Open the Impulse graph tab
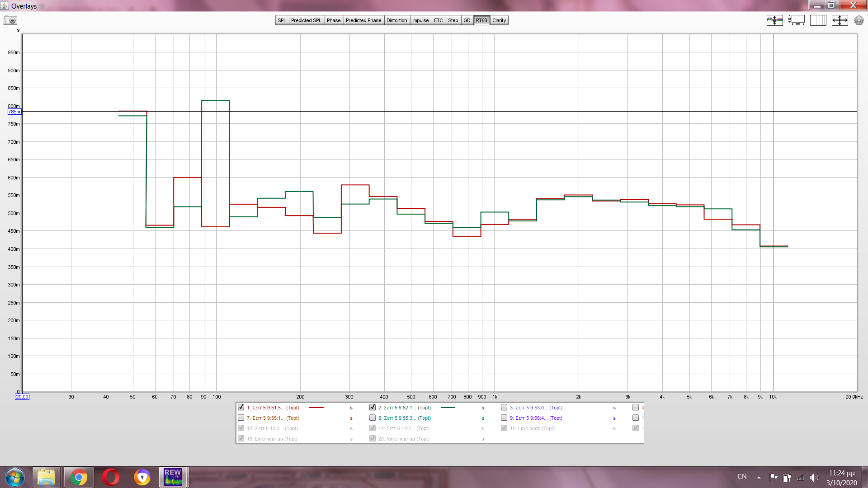The height and width of the screenshot is (488, 868). pos(420,20)
